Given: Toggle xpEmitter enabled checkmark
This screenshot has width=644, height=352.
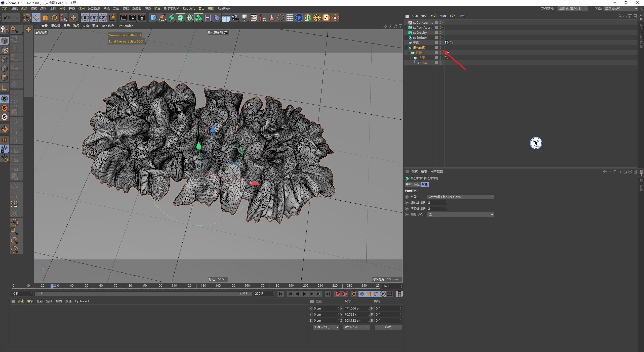Looking at the screenshot, I should coord(442,38).
